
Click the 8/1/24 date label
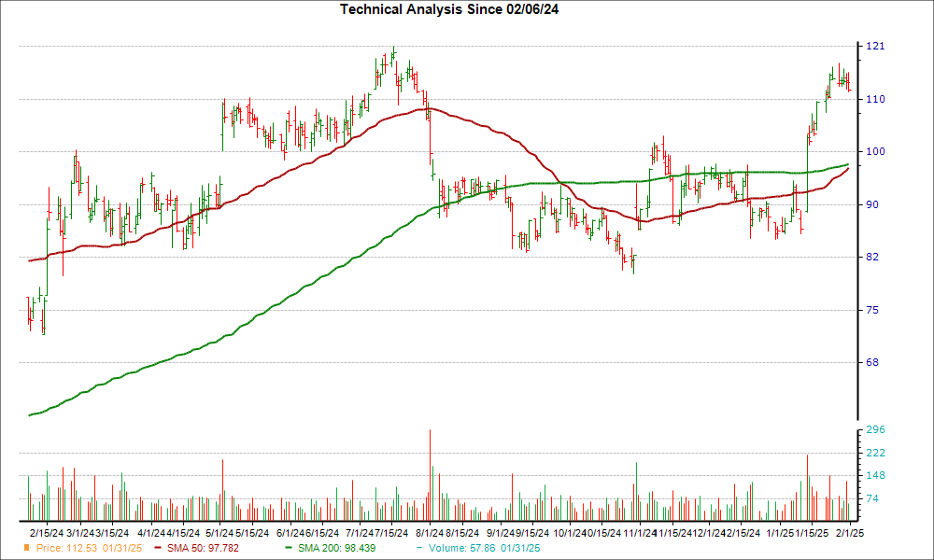[x=430, y=533]
